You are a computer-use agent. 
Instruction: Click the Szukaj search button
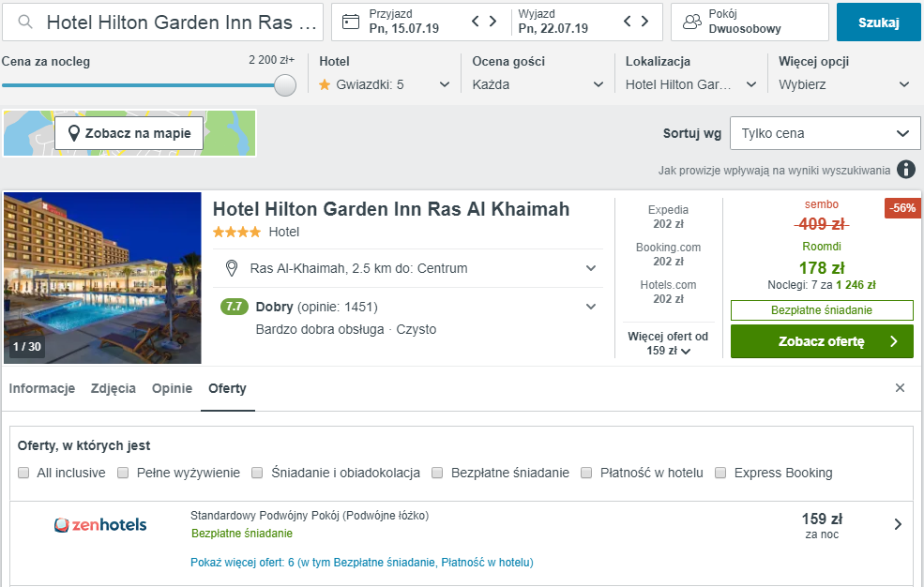pyautogui.click(x=879, y=23)
